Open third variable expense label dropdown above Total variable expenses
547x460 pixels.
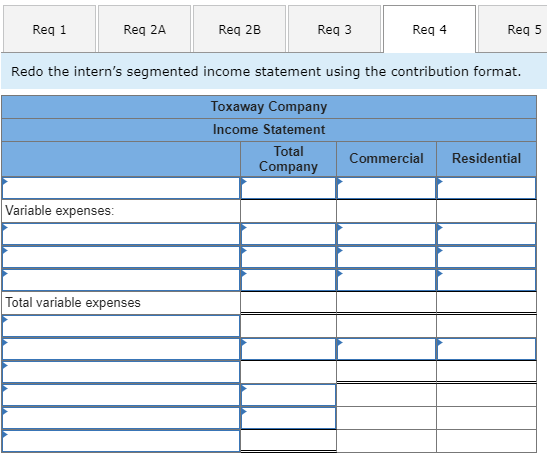(121, 280)
